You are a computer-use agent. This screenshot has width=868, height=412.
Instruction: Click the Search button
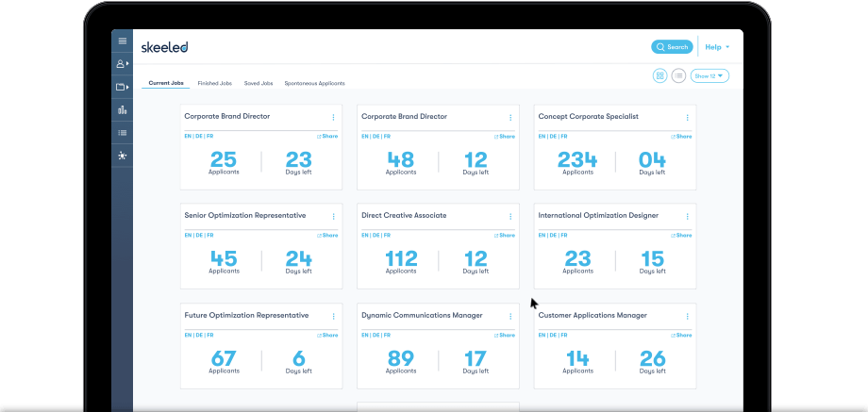tap(672, 47)
